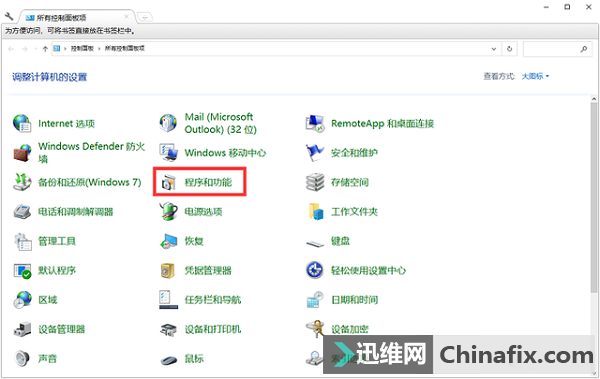The height and width of the screenshot is (379, 600).
Task: Open 轻松使用设置中心 icon
Action: click(x=315, y=270)
